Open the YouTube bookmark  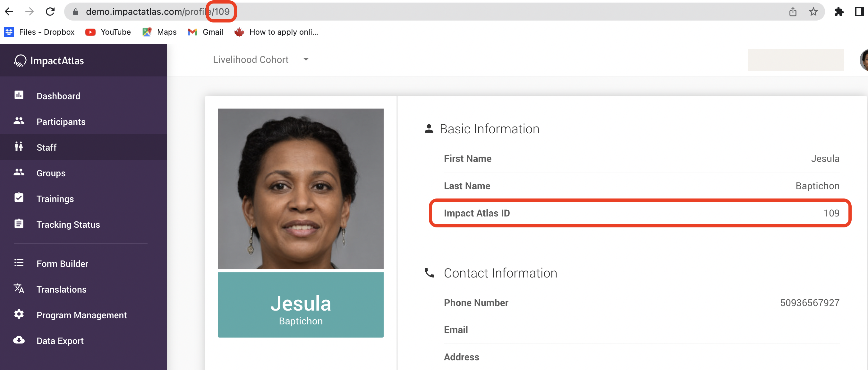coord(108,32)
